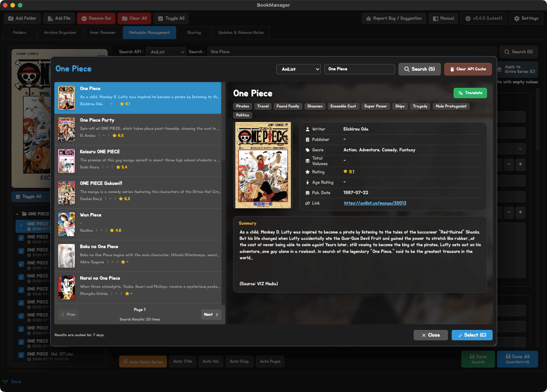
Task: Click the magnifier of the background Search (S) button
Action: 507,52
